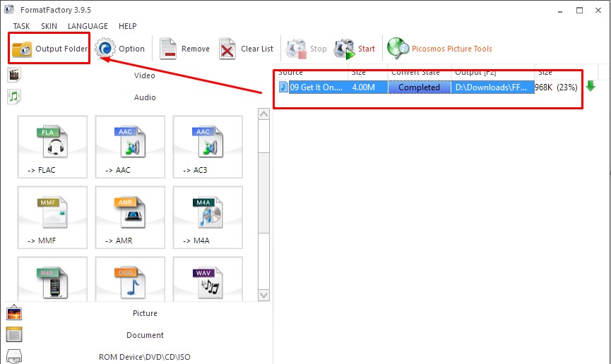The height and width of the screenshot is (364, 611).
Task: Choose the M4R iPhone ringtone converter
Action: (x=52, y=279)
